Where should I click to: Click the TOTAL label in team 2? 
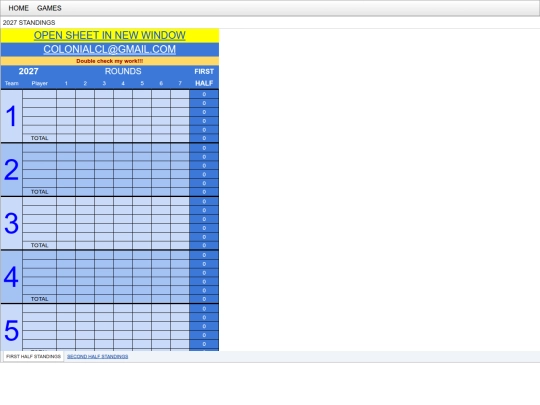40,192
